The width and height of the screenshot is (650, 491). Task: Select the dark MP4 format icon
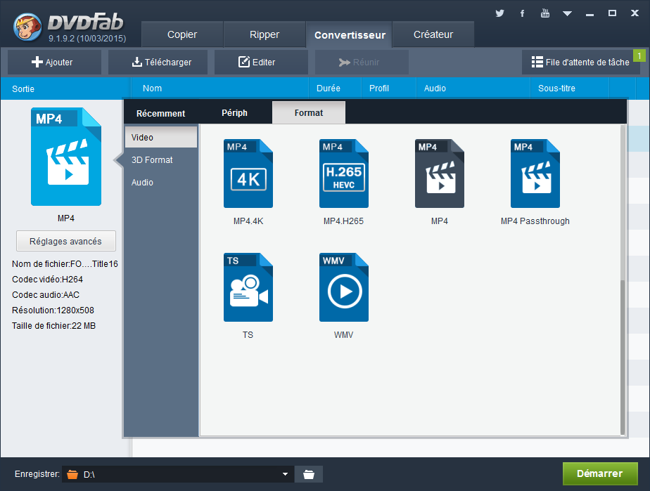pyautogui.click(x=439, y=174)
